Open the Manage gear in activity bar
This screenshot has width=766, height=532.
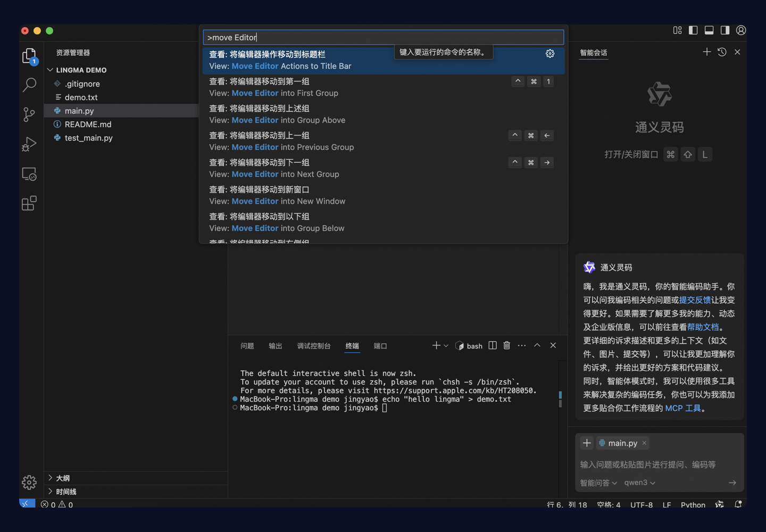[x=29, y=482]
